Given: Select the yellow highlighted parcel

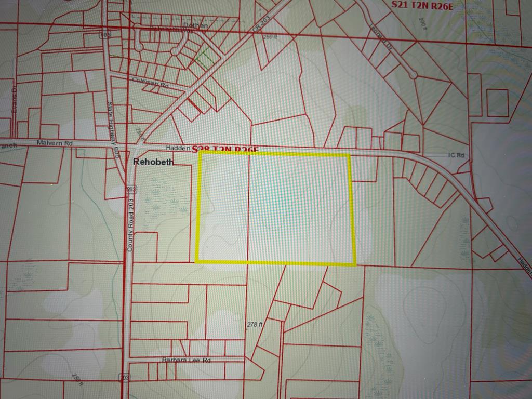Looking at the screenshot, I should click(275, 208).
